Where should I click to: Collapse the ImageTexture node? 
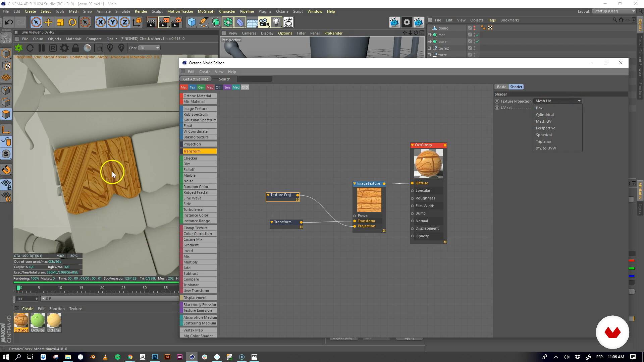[355, 184]
